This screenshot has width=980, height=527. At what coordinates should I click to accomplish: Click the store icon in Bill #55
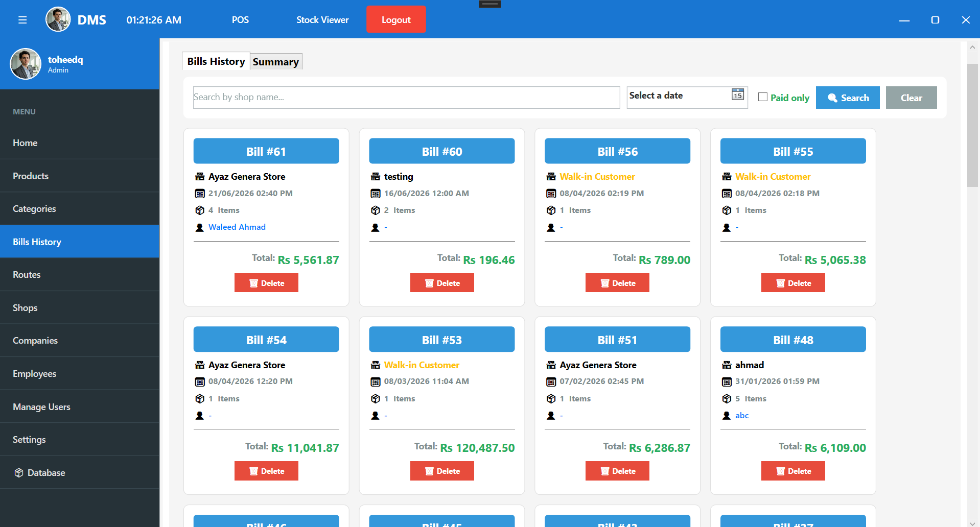coord(727,177)
